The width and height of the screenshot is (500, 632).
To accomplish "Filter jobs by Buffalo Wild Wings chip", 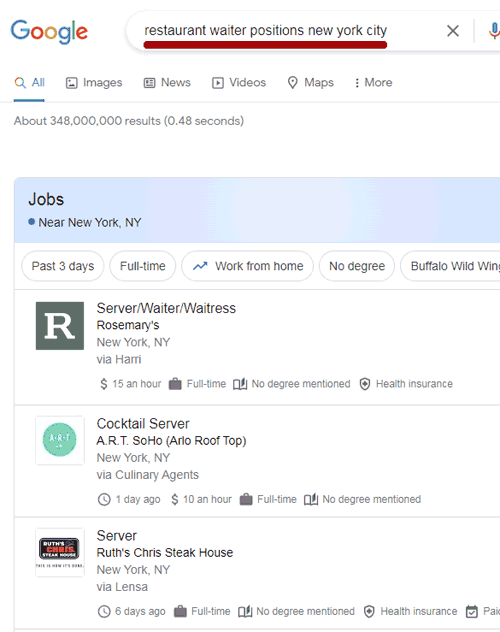I will (x=450, y=266).
